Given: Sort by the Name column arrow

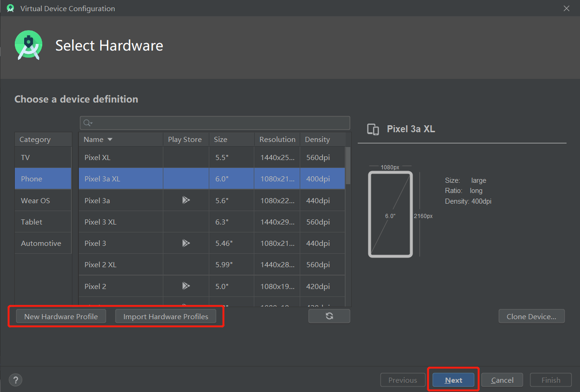Looking at the screenshot, I should 110,139.
